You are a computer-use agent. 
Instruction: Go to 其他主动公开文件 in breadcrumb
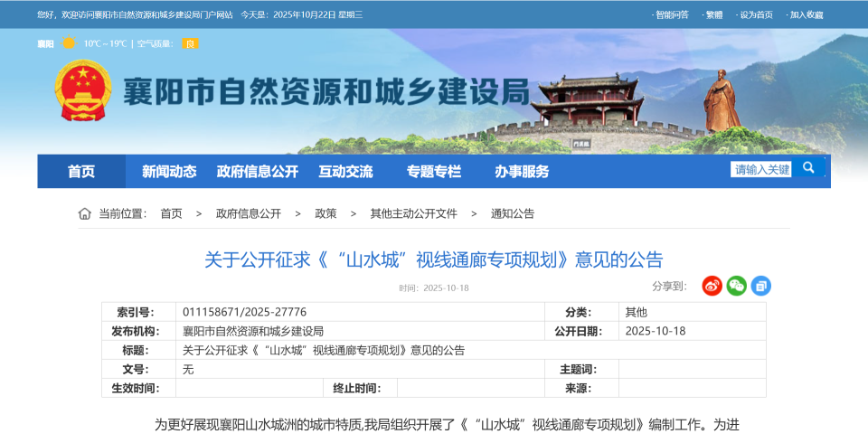[413, 213]
